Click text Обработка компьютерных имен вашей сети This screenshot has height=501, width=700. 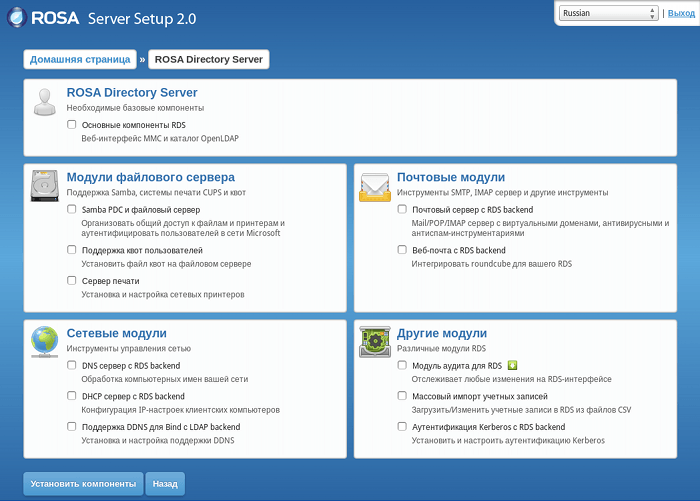point(165,379)
